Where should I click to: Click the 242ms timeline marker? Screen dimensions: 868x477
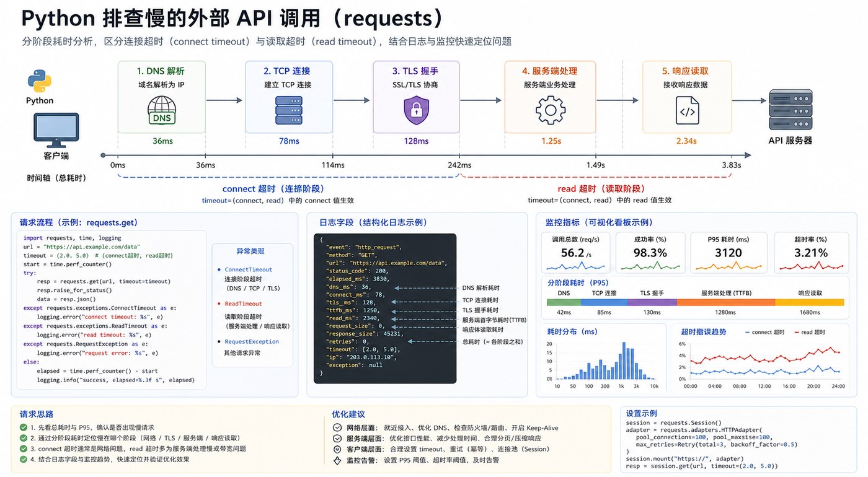(x=459, y=165)
